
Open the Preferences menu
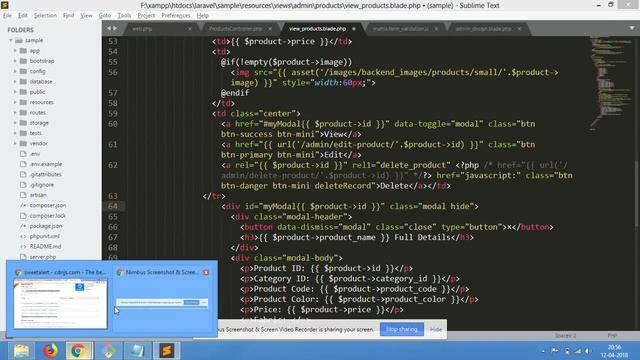176,16
